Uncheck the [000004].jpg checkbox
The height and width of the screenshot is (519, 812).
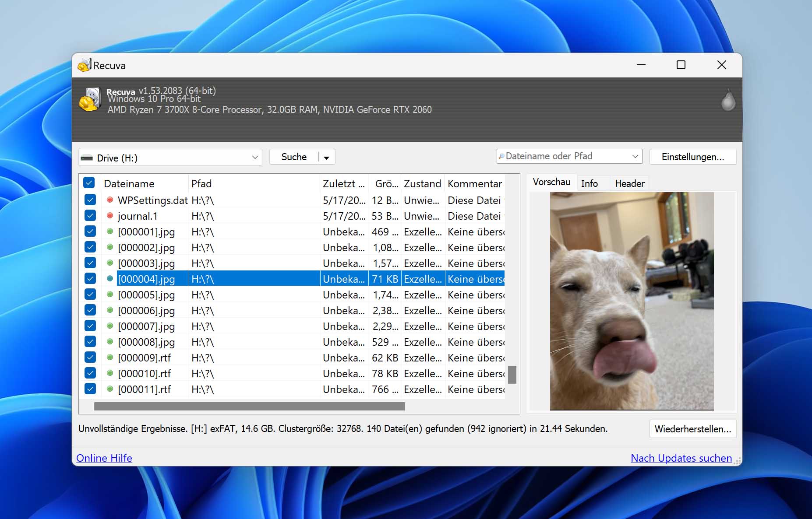[x=90, y=279]
